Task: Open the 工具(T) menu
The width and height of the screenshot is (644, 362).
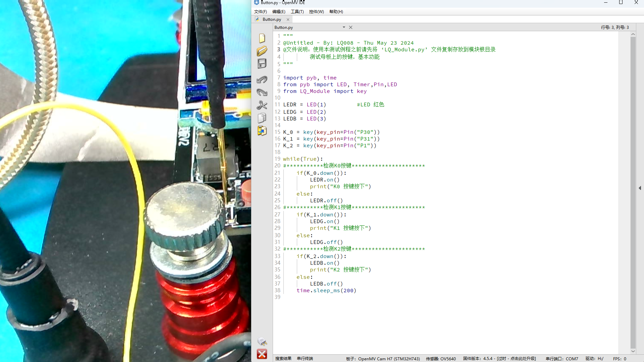Action: tap(297, 12)
